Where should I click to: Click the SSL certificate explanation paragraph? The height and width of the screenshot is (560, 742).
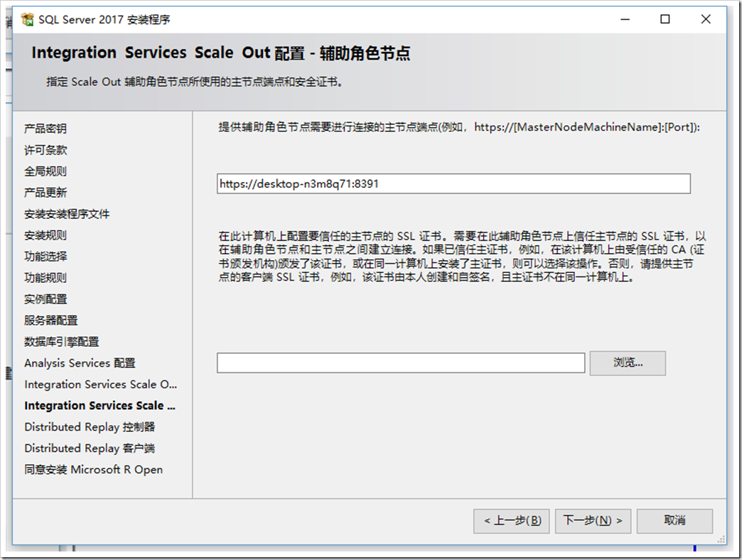[x=462, y=257]
